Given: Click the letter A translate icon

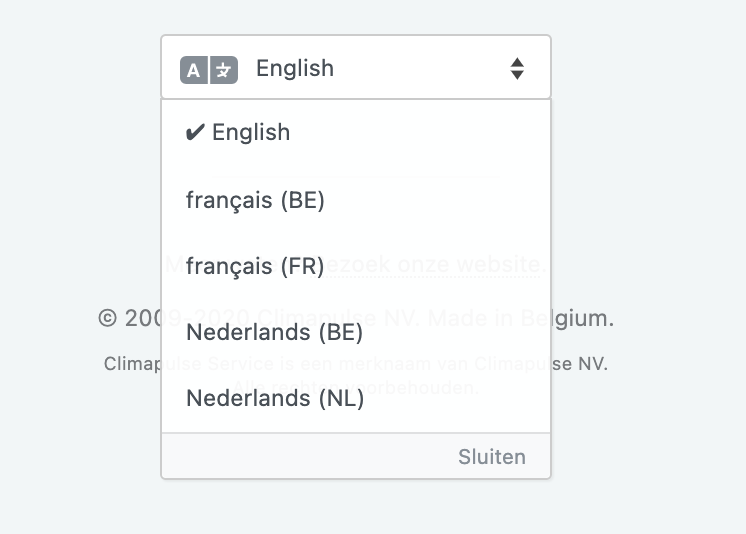Looking at the screenshot, I should click(x=194, y=70).
